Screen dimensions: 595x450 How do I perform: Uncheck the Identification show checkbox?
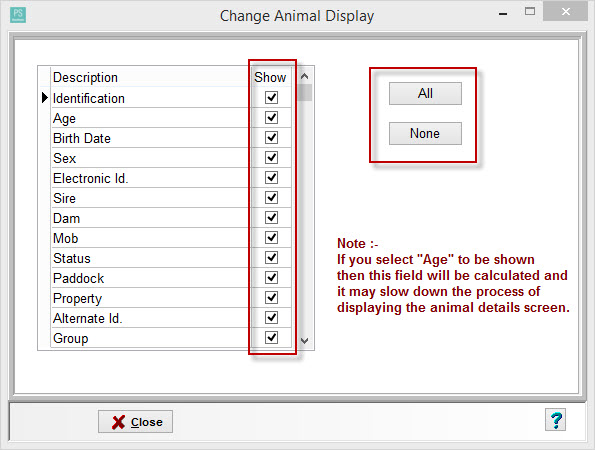(271, 98)
